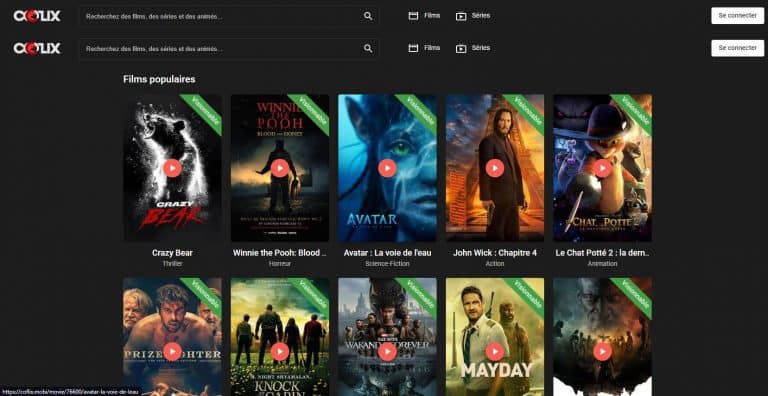768x396 pixels.
Task: Play John Wick: Chapitre 4 with its play button
Action: pos(495,168)
